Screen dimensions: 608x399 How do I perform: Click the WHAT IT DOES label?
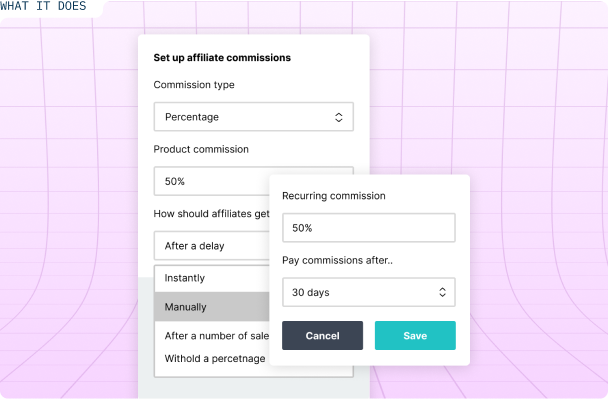pyautogui.click(x=43, y=6)
